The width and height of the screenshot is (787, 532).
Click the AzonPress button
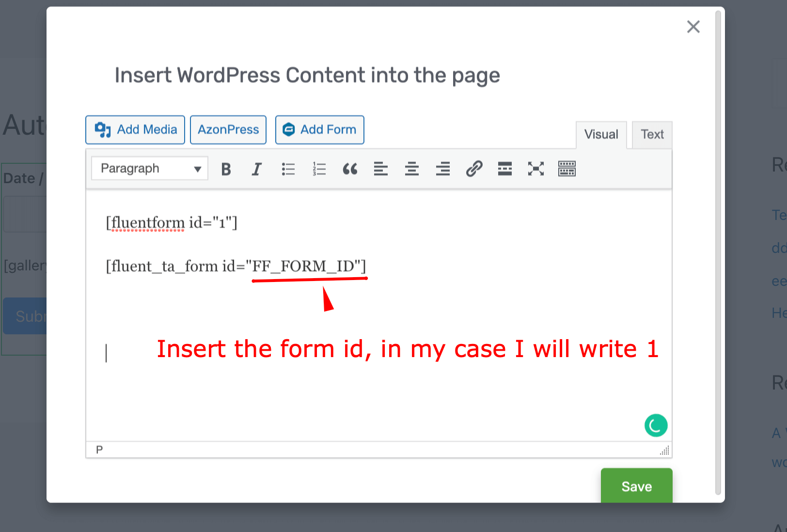tap(228, 130)
